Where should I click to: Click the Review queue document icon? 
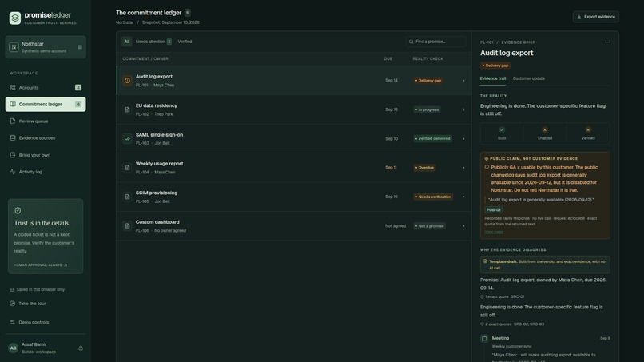click(x=13, y=121)
